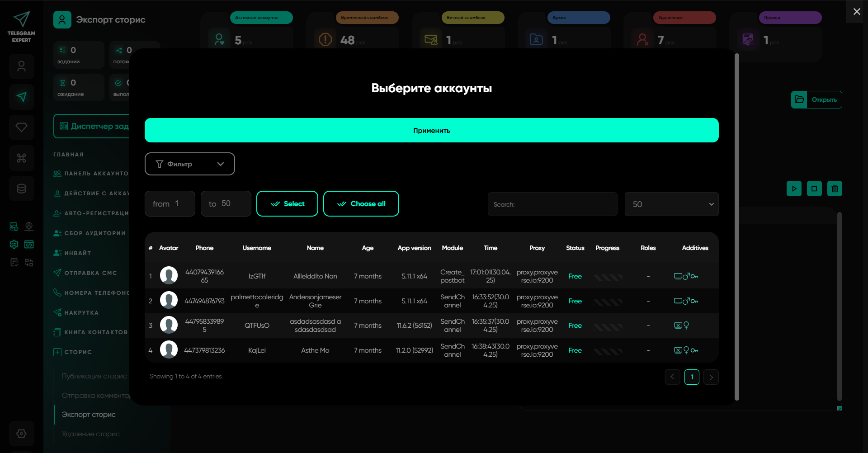Sort table by Status column header
The height and width of the screenshot is (453, 868).
(x=575, y=248)
